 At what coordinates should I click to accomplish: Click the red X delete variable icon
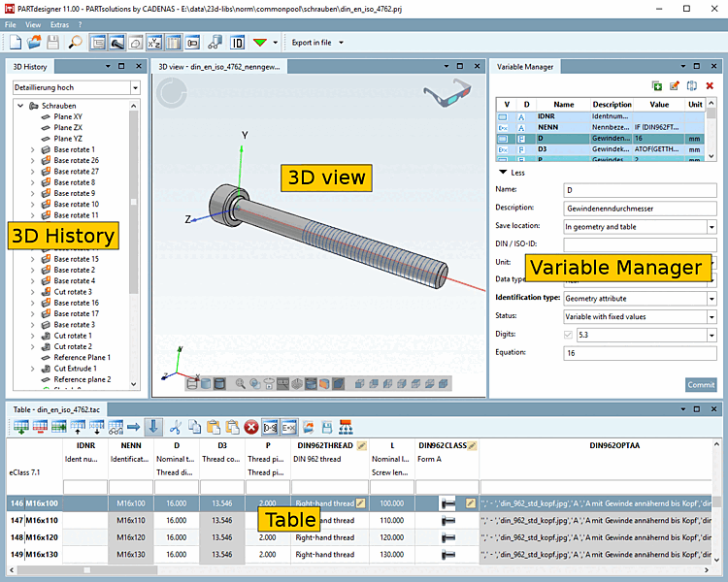tap(710, 86)
